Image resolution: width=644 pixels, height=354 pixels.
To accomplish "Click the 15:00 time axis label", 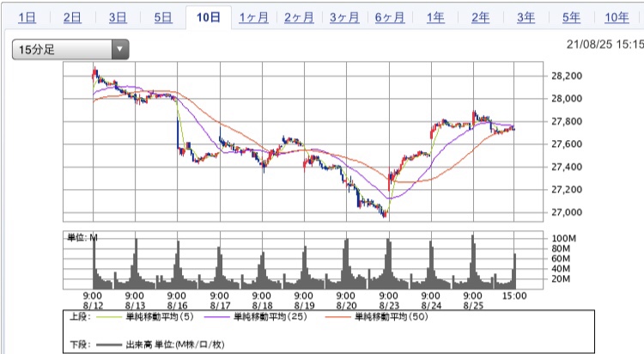I will 514,296.
